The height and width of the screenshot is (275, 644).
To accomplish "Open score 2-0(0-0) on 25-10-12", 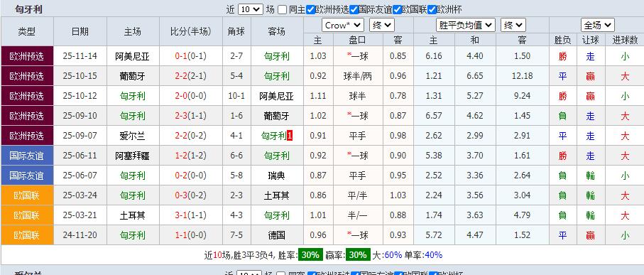I will (x=190, y=96).
